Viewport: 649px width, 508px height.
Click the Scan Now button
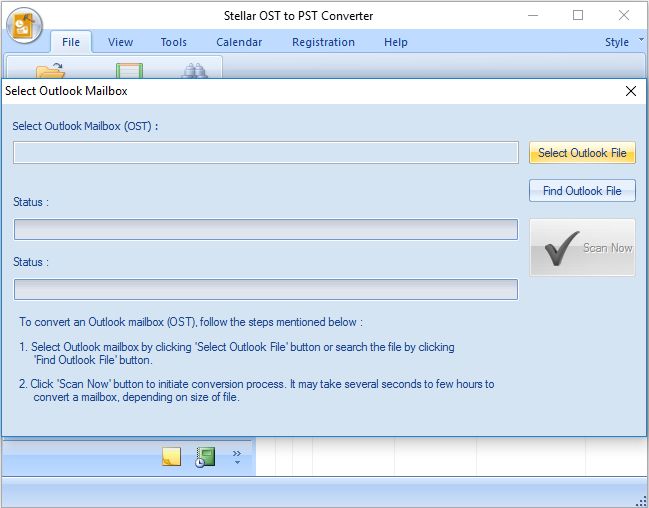pyautogui.click(x=582, y=248)
